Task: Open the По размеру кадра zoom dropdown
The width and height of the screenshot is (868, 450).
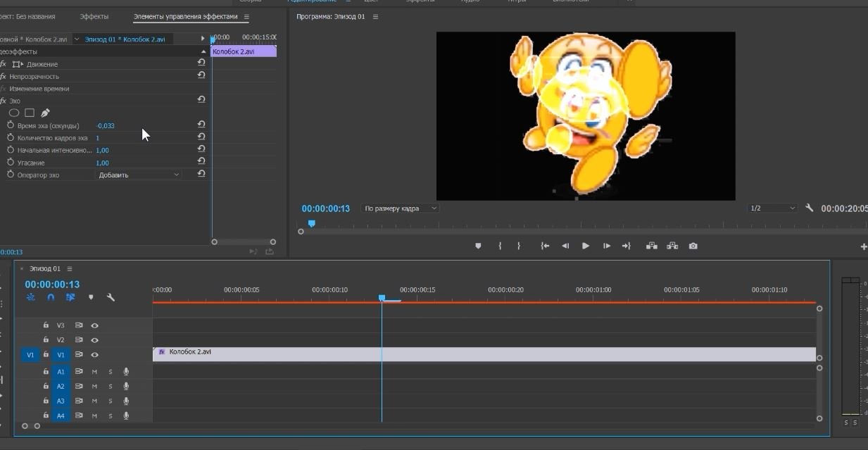Action: (x=400, y=208)
